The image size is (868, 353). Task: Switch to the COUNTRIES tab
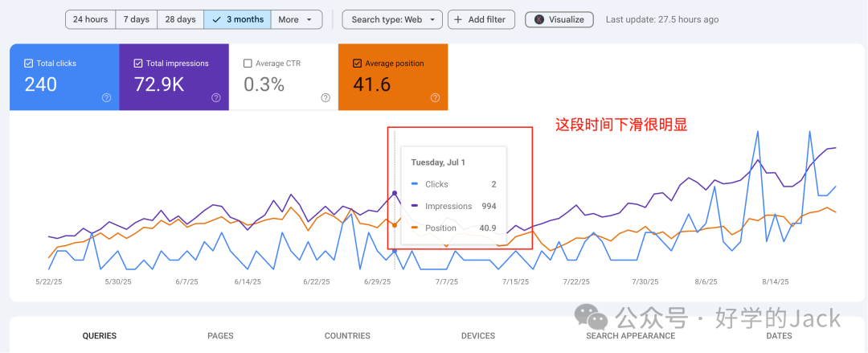coord(347,335)
